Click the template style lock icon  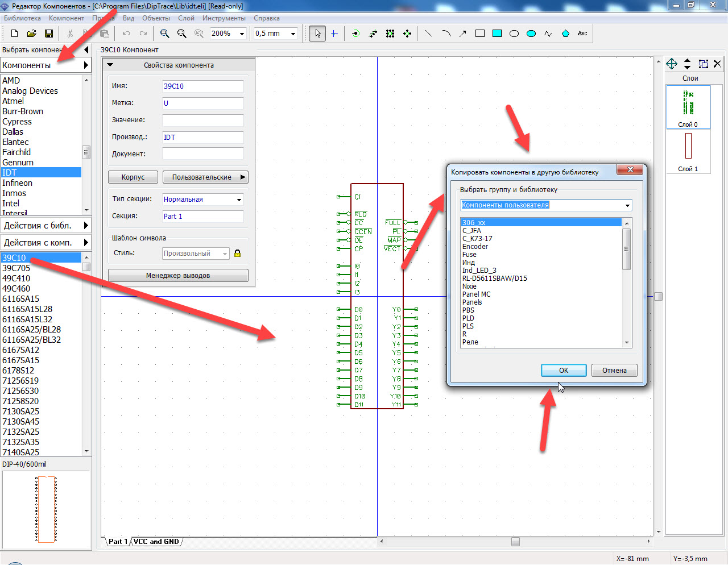[238, 253]
